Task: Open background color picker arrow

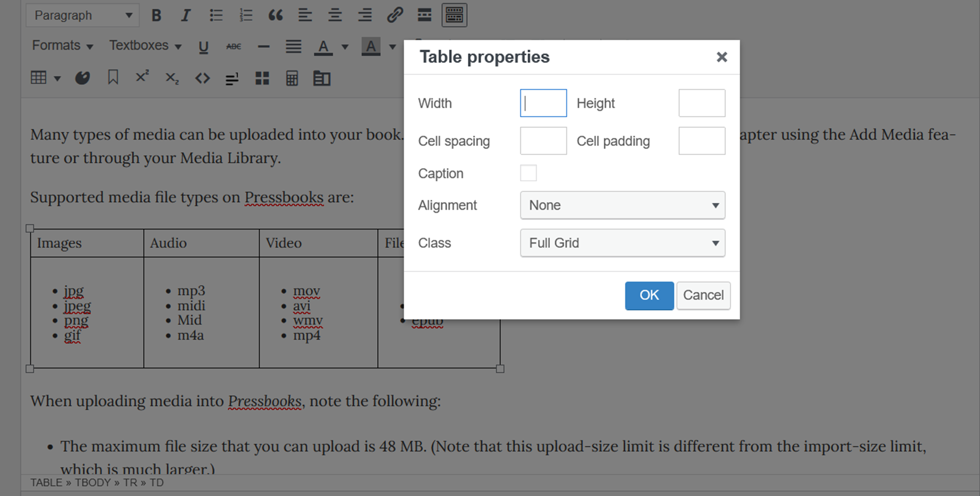Action: tap(392, 47)
